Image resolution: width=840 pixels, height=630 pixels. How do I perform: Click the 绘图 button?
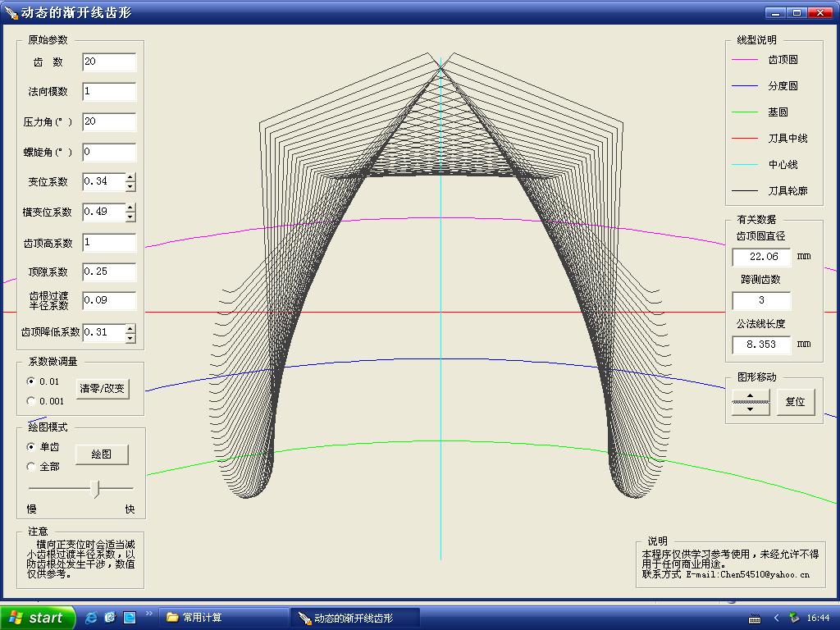[x=102, y=454]
